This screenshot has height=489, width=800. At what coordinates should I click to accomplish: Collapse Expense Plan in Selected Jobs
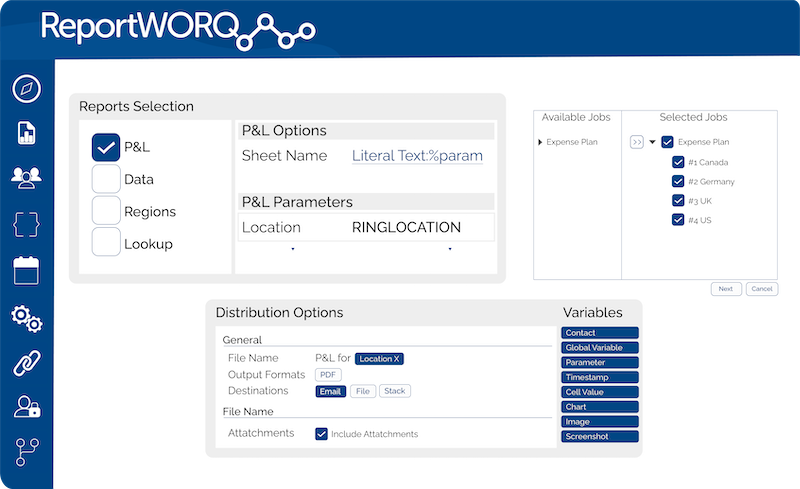click(652, 142)
